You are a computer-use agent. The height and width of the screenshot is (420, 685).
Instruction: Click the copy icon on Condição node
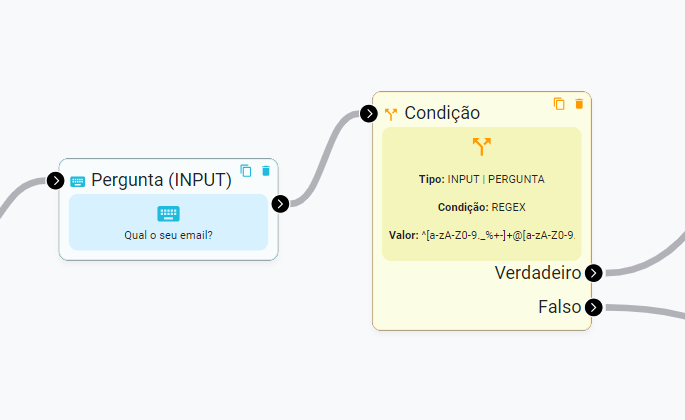click(x=559, y=104)
